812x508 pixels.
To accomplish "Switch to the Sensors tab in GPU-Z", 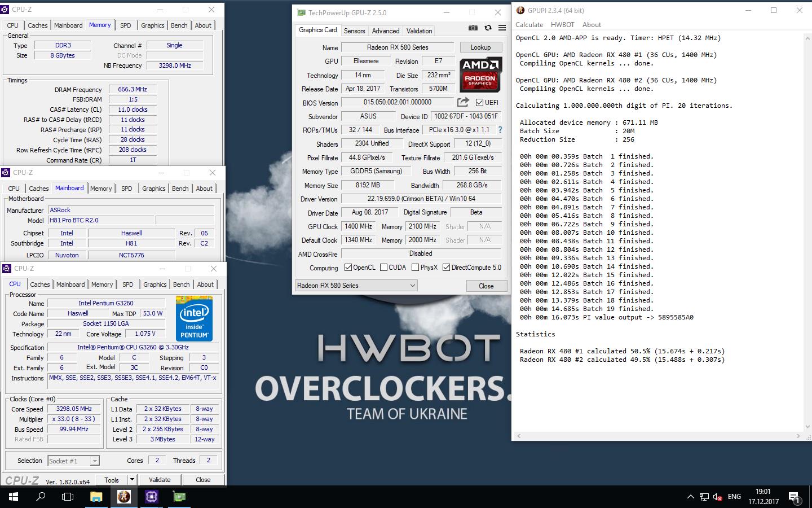I will tap(354, 31).
